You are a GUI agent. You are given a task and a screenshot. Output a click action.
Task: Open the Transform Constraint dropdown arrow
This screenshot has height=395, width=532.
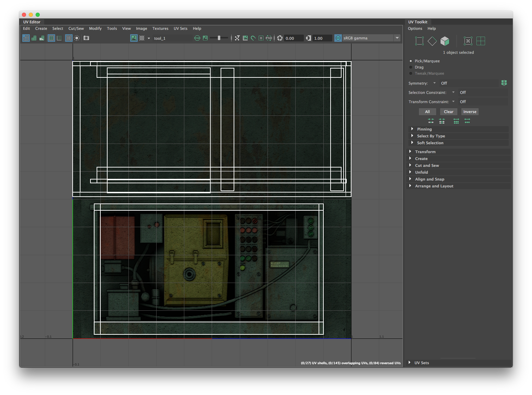coord(453,101)
